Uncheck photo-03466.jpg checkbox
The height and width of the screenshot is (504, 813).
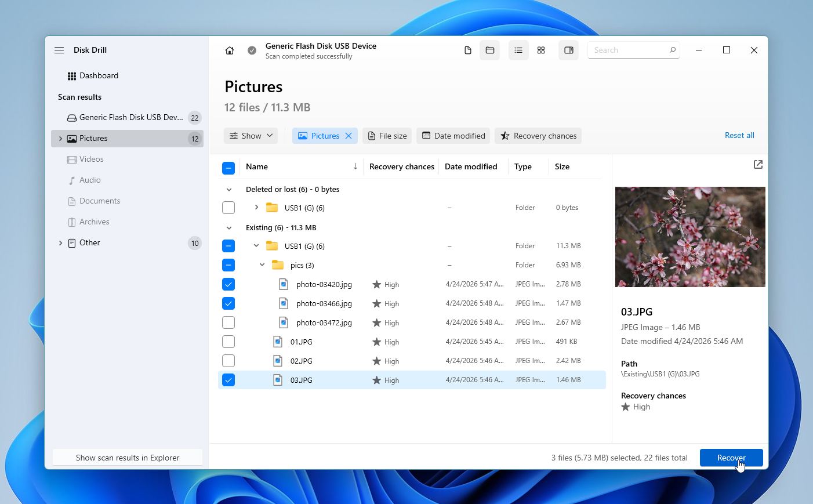pyautogui.click(x=228, y=303)
